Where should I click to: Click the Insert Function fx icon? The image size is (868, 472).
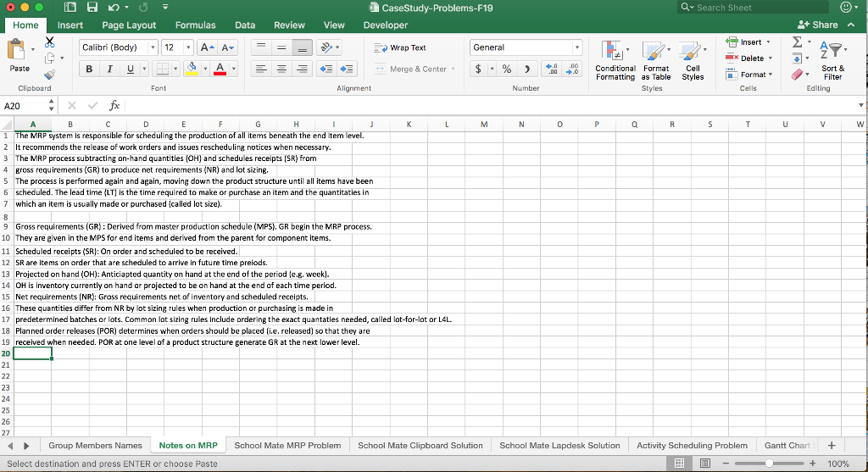pos(114,105)
